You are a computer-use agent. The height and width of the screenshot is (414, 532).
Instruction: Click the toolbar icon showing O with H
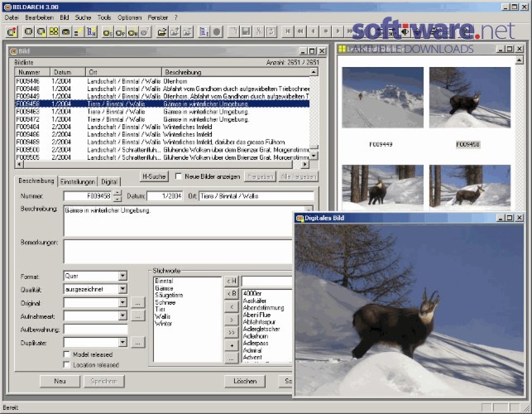132,32
